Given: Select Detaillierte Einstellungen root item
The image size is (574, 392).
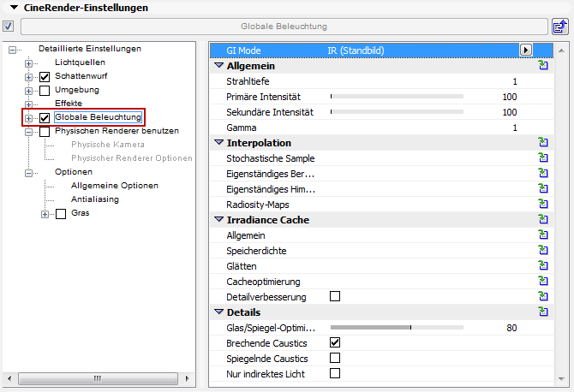Looking at the screenshot, I should click(90, 49).
